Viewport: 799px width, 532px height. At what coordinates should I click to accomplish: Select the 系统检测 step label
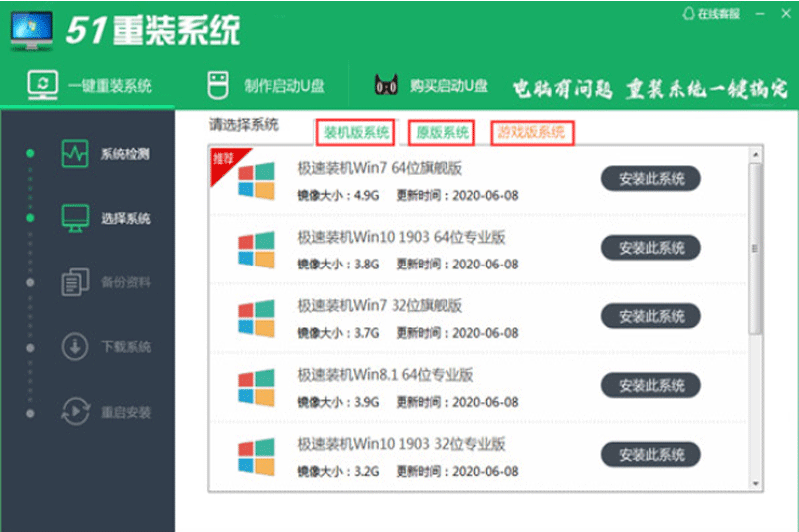click(125, 154)
